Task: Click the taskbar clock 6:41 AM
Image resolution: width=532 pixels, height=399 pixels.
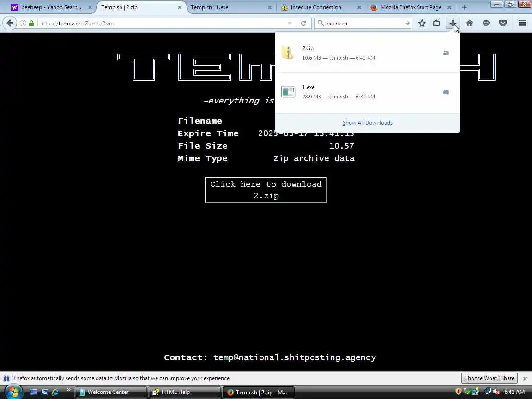Action: pyautogui.click(x=514, y=392)
